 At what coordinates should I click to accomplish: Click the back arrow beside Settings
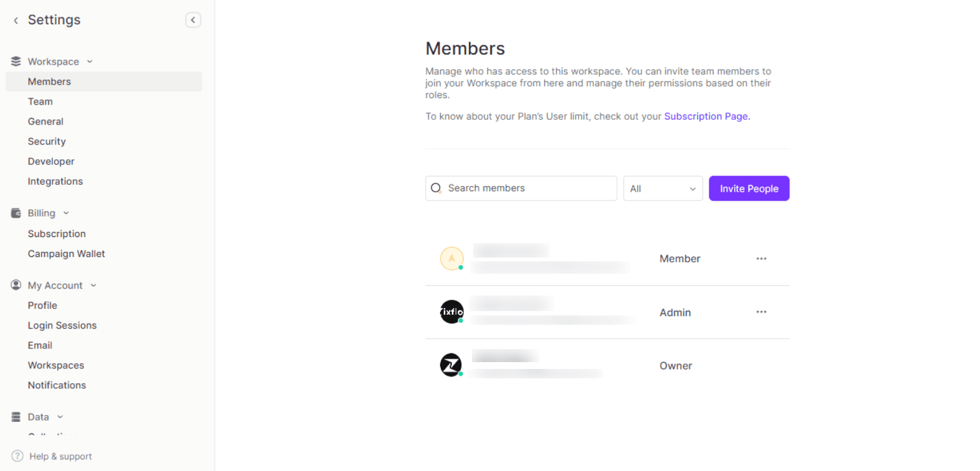pyautogui.click(x=14, y=19)
